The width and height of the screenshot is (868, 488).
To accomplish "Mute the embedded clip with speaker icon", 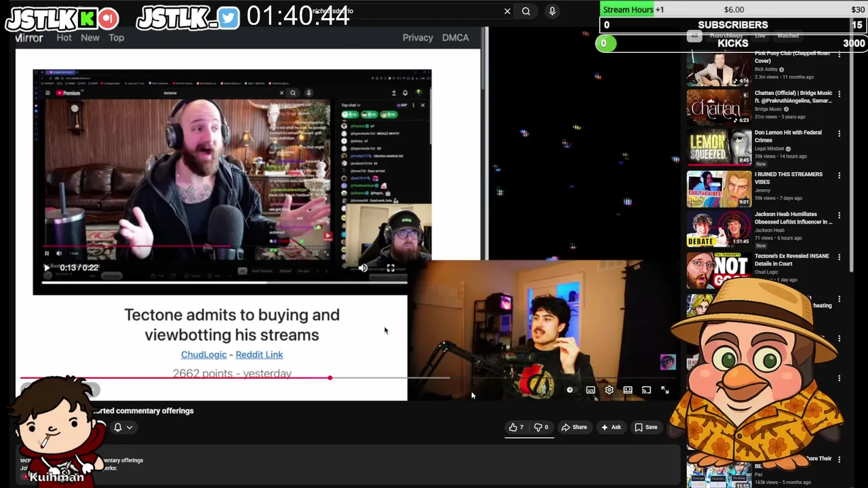I will pyautogui.click(x=363, y=268).
